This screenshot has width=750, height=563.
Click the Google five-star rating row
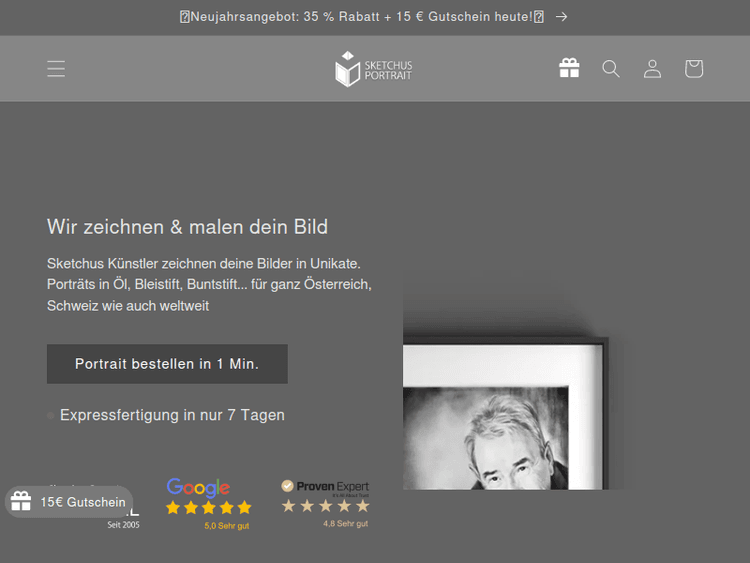(208, 508)
